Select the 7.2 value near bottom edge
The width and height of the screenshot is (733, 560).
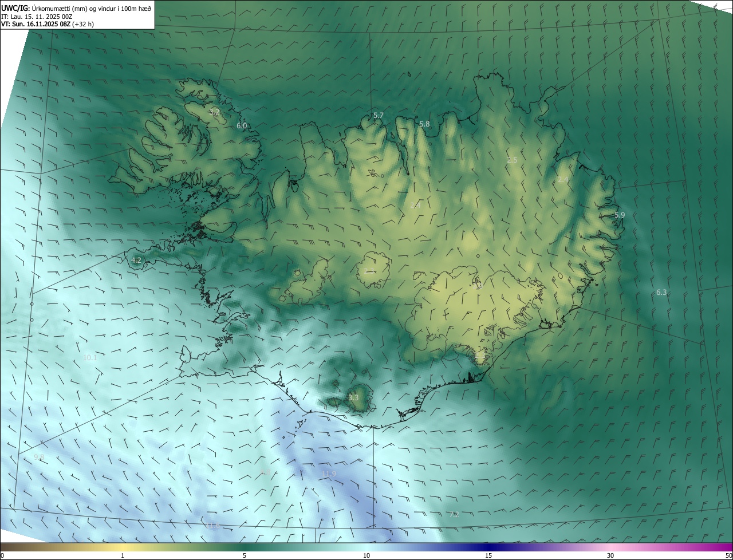454,514
